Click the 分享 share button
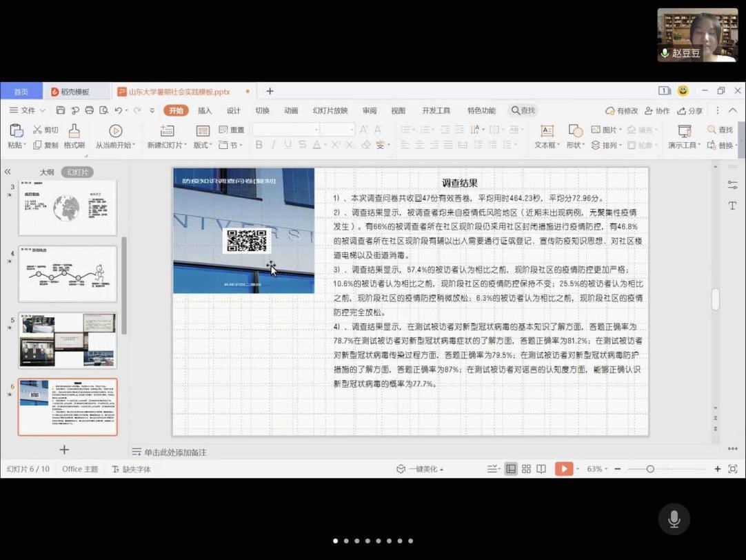 690,110
